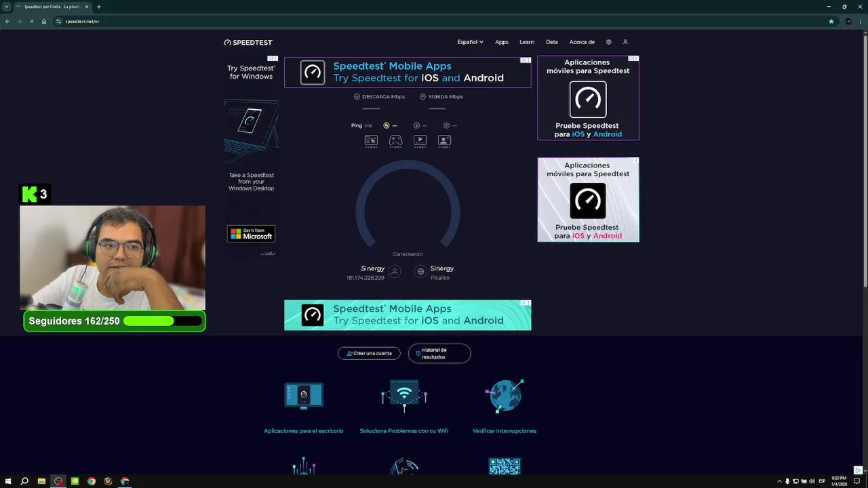Image resolution: width=868 pixels, height=488 pixels.
Task: Close the Speedtest por Ookla tab
Action: [87, 7]
